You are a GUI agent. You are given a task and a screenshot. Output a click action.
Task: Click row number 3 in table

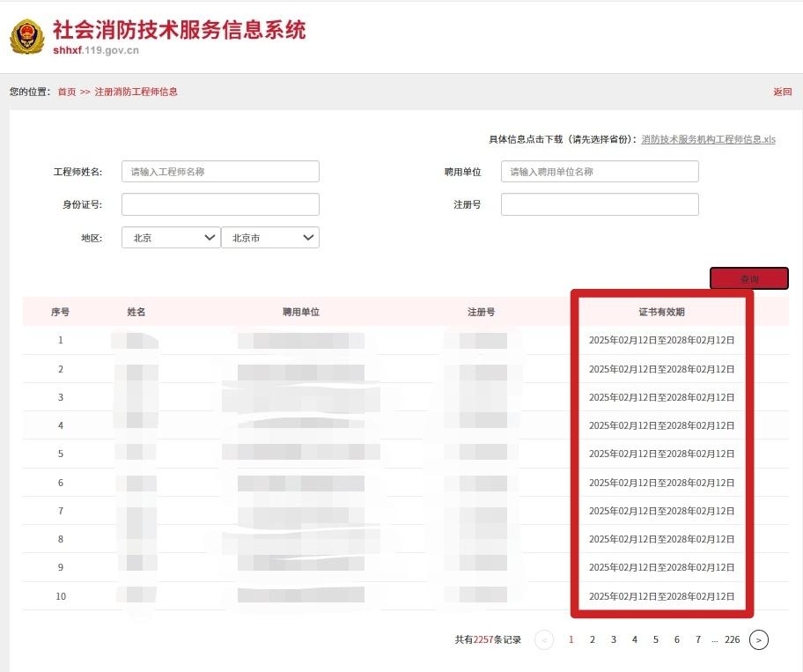click(x=61, y=397)
